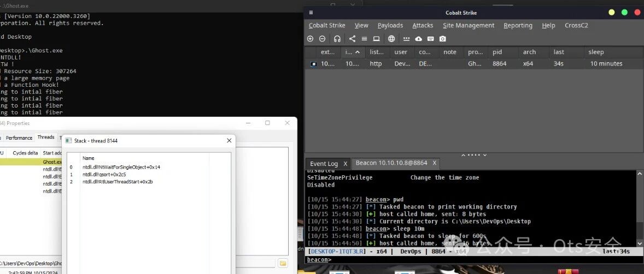Minimize the Properties window

tap(249, 123)
